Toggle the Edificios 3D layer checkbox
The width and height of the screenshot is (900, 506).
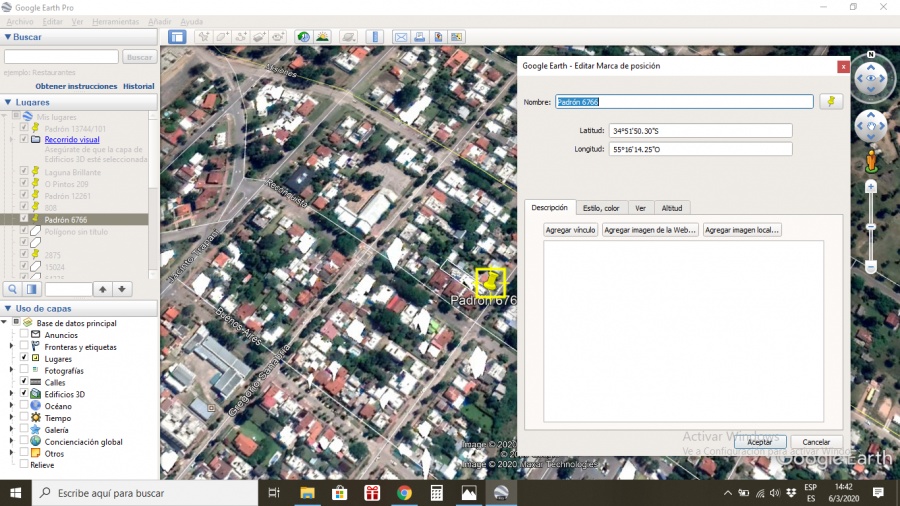click(x=24, y=394)
